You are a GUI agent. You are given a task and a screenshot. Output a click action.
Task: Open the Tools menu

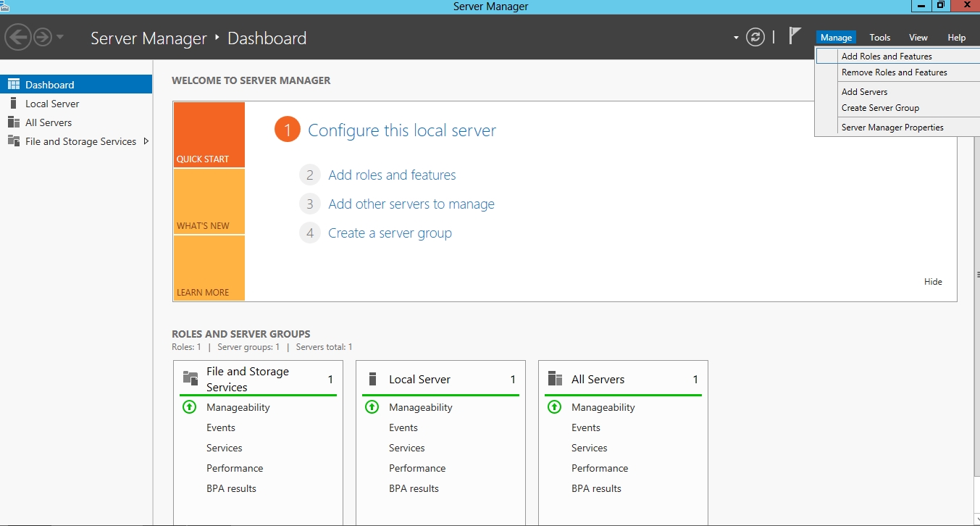[x=879, y=38]
